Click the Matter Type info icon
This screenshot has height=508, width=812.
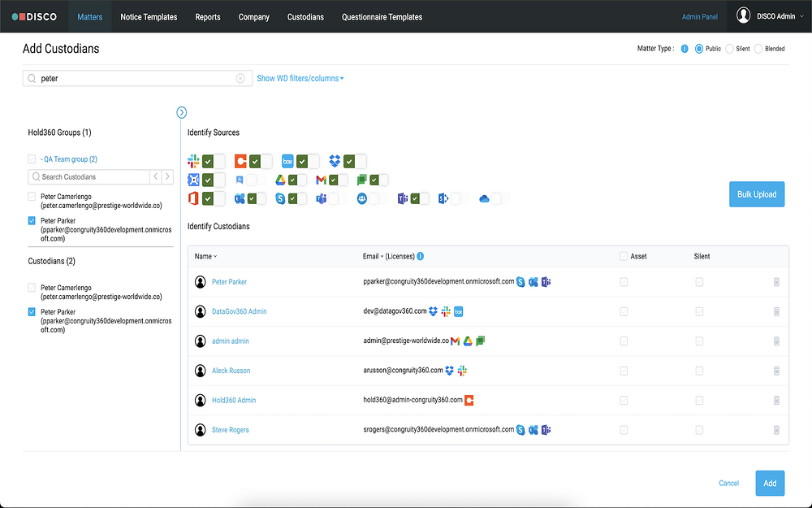685,49
